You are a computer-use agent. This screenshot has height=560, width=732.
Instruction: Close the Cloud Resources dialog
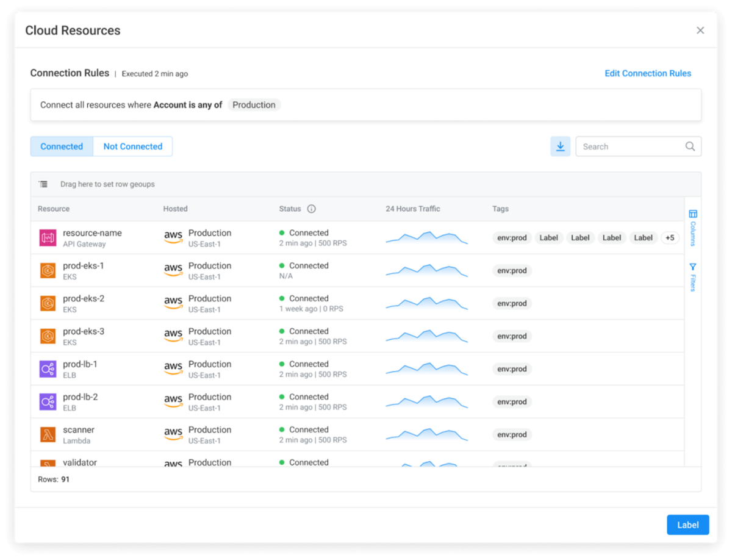pos(700,31)
